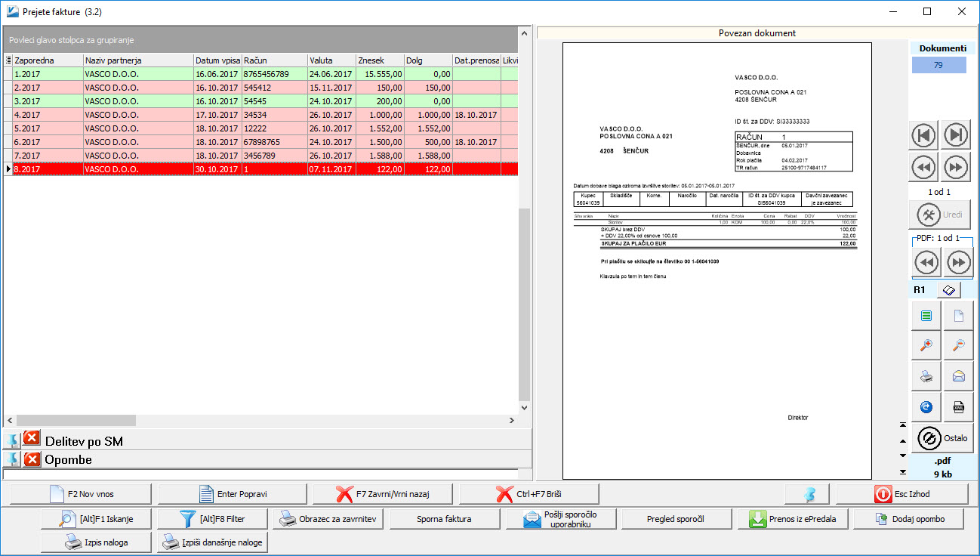Viewport: 980px width, 556px height.
Task: Jump to last linked document
Action: (x=957, y=135)
